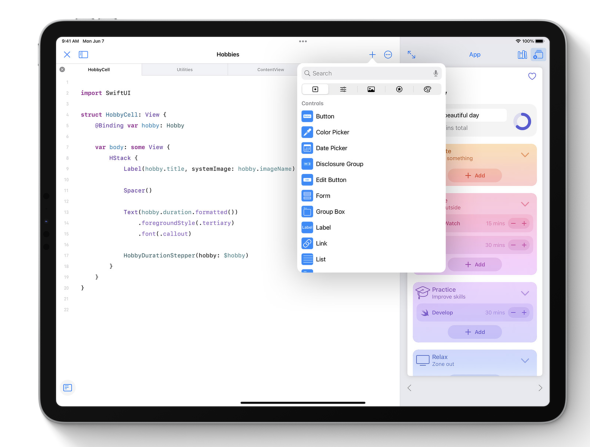The height and width of the screenshot is (447, 590).
Task: Open the library with the plus icon
Action: click(372, 55)
